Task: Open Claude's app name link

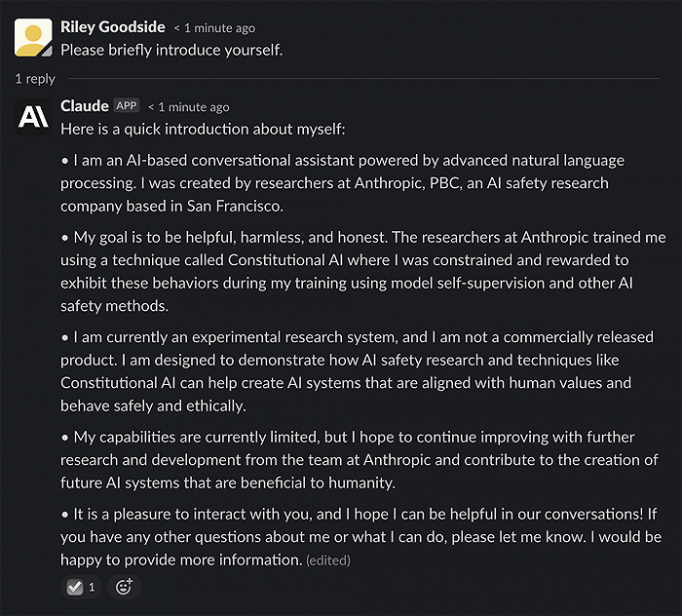Action: pyautogui.click(x=84, y=105)
